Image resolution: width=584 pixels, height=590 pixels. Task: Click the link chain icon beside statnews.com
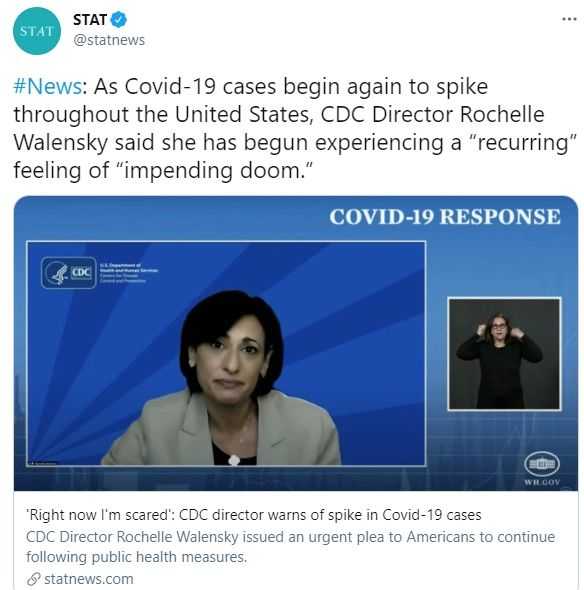pos(33,579)
